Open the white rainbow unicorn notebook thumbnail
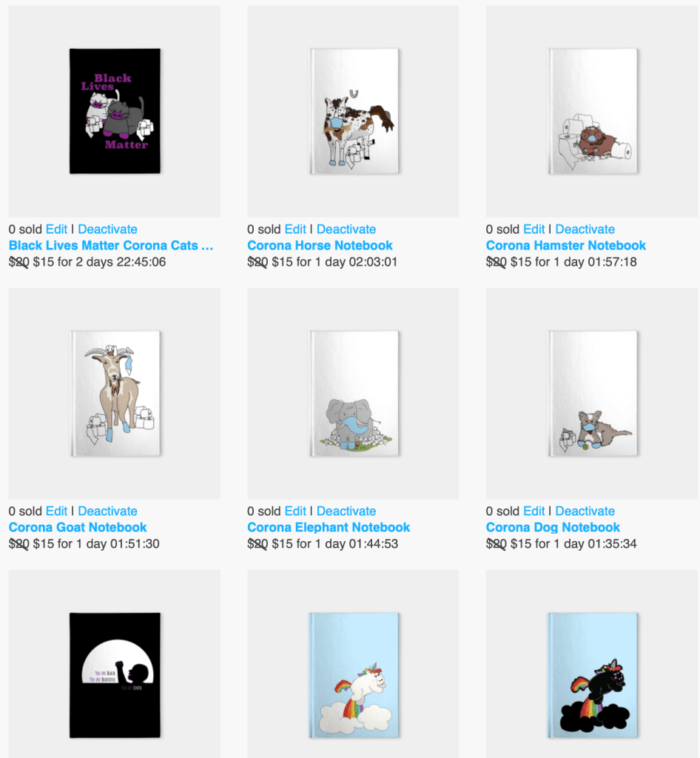 [353, 664]
